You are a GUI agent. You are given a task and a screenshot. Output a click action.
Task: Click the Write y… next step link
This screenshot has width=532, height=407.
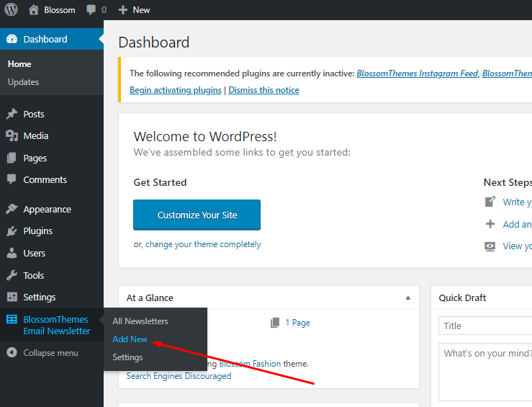tap(517, 202)
